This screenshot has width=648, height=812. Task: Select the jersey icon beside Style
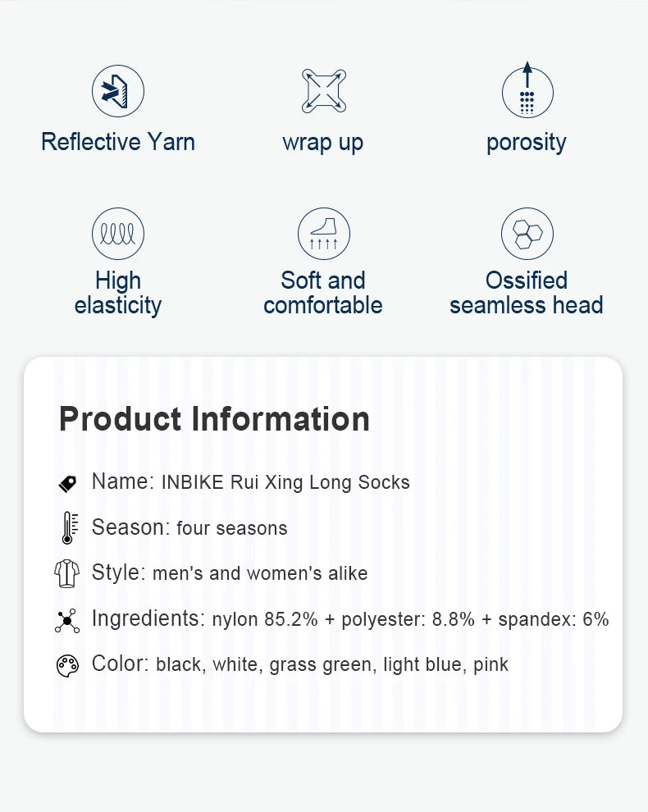68,573
